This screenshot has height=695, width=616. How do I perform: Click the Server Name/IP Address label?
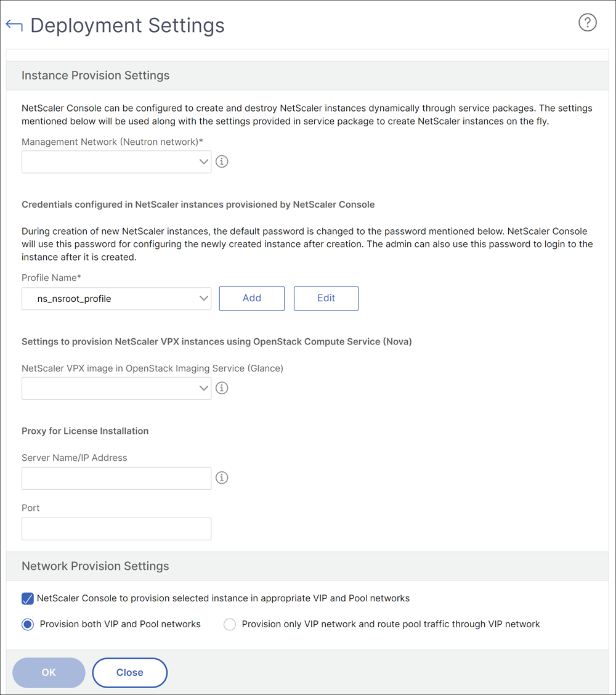(x=75, y=458)
